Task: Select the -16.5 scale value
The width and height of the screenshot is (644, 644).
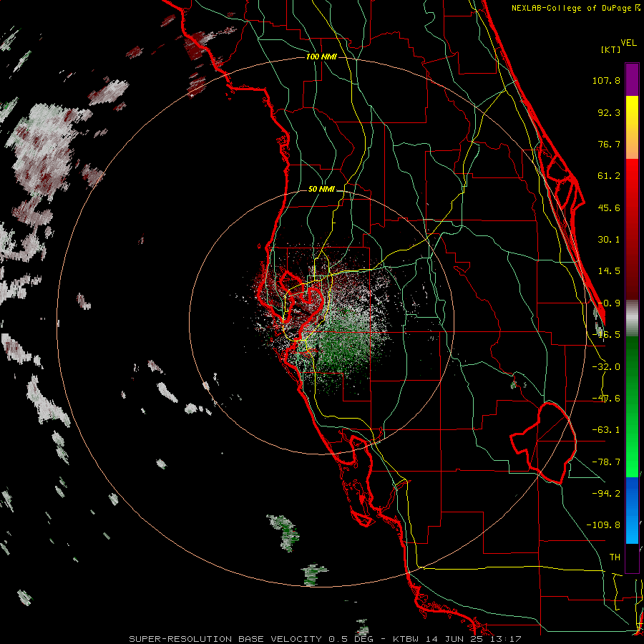Action: tap(606, 335)
